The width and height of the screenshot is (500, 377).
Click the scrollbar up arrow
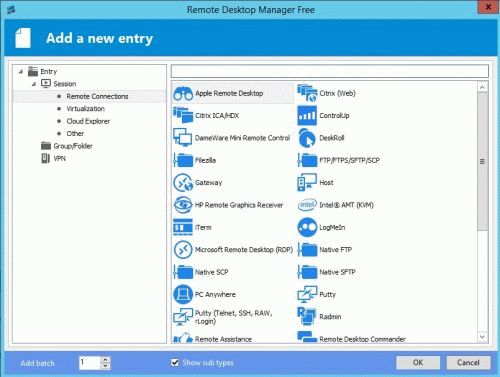[x=482, y=87]
